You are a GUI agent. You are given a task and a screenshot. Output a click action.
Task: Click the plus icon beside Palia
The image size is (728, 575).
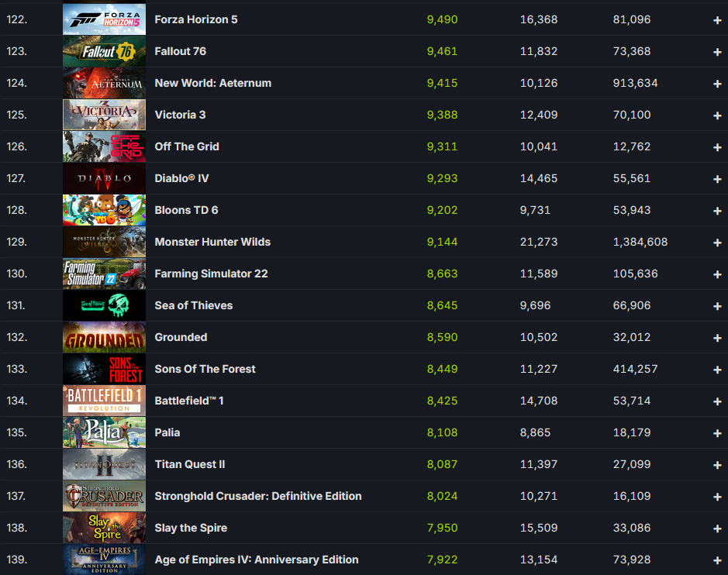[717, 433]
